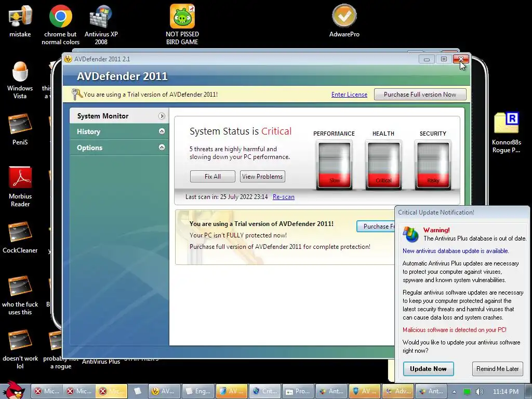Click 'Your PC isn't FULLY protected now!' text
Screen dimensions: 532x399
coord(238,235)
